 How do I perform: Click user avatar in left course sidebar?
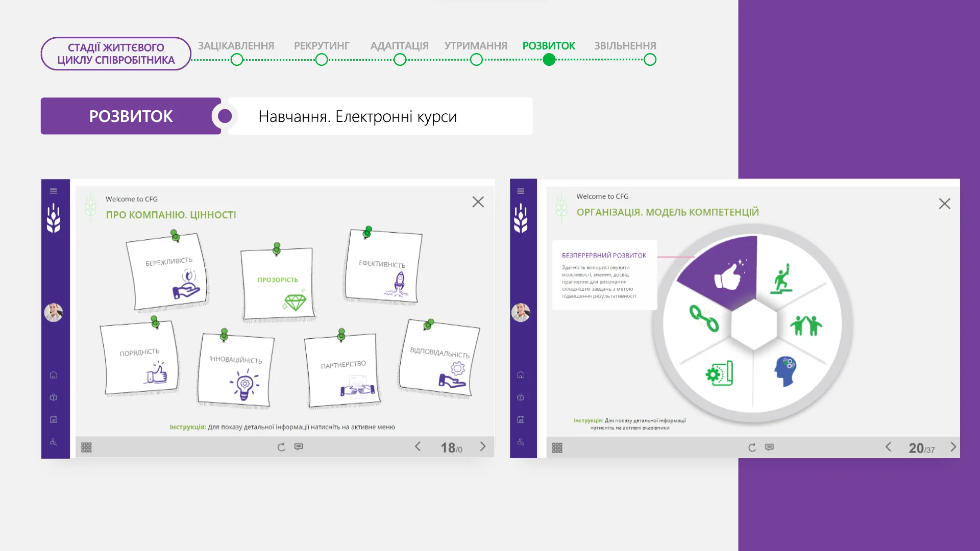[53, 312]
